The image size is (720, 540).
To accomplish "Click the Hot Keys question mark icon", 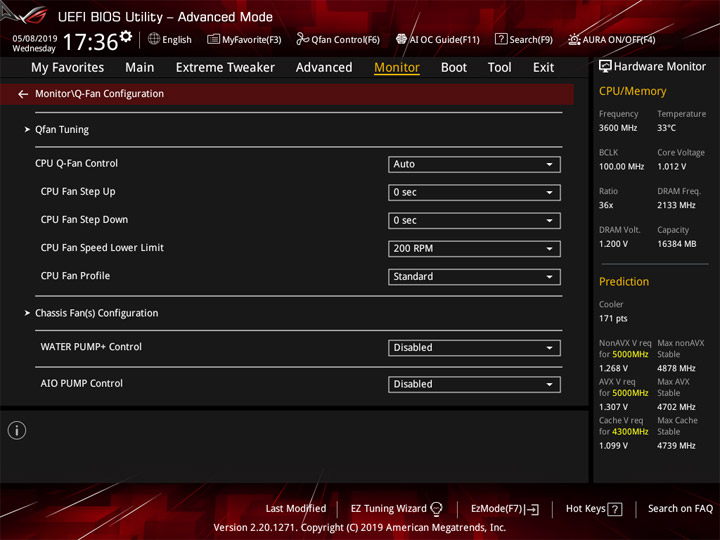I will pyautogui.click(x=614, y=509).
